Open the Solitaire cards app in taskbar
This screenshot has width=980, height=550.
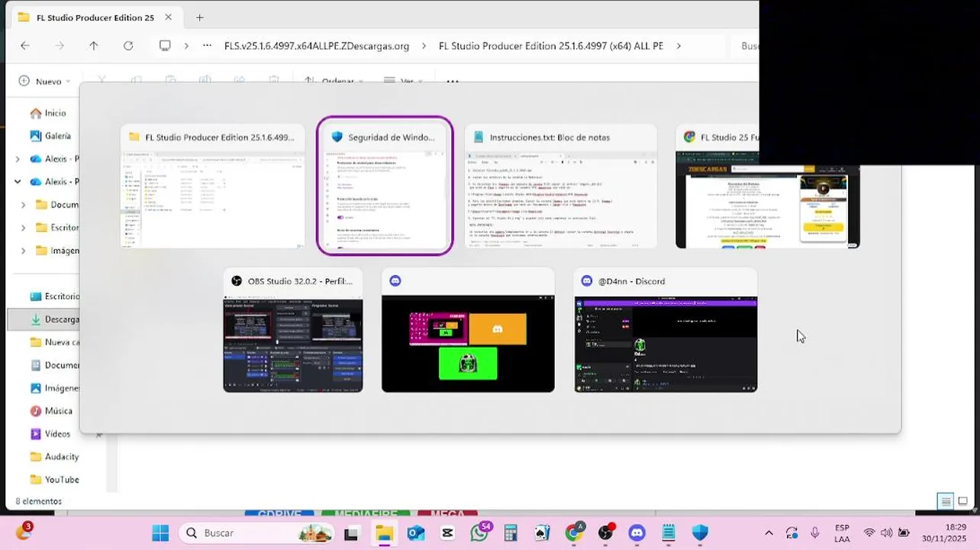(x=542, y=532)
